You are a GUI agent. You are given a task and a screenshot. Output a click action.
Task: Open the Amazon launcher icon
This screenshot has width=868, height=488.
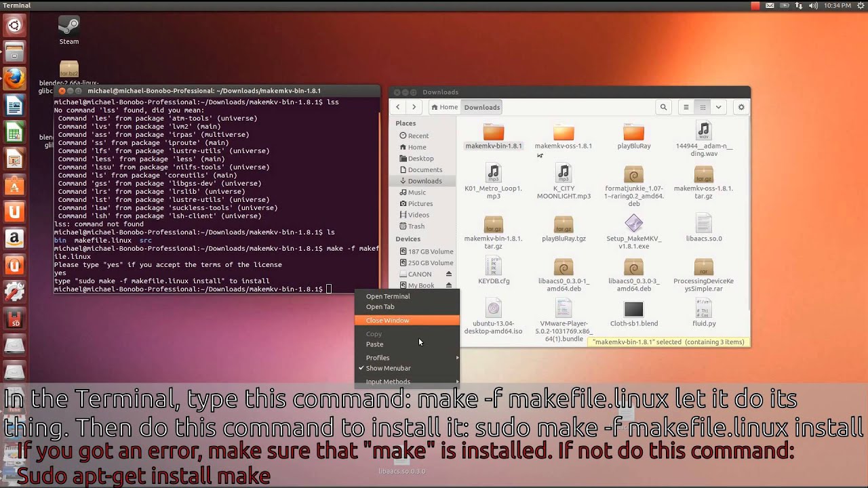pos(14,238)
